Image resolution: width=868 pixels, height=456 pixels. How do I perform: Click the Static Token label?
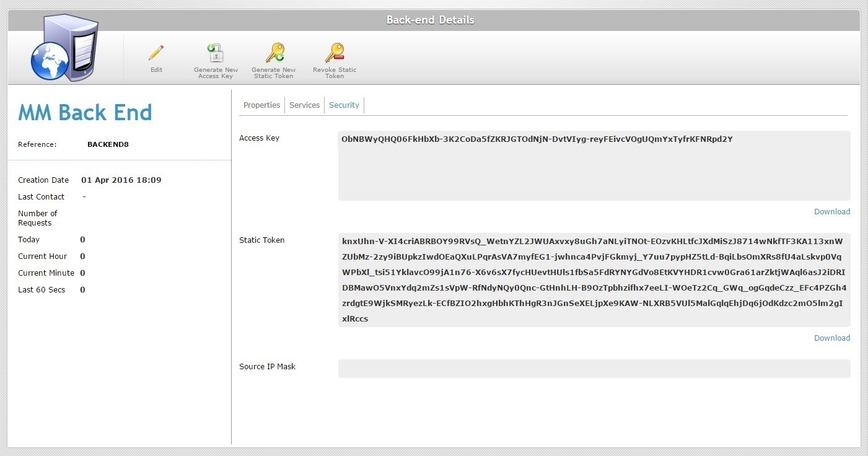pos(262,240)
